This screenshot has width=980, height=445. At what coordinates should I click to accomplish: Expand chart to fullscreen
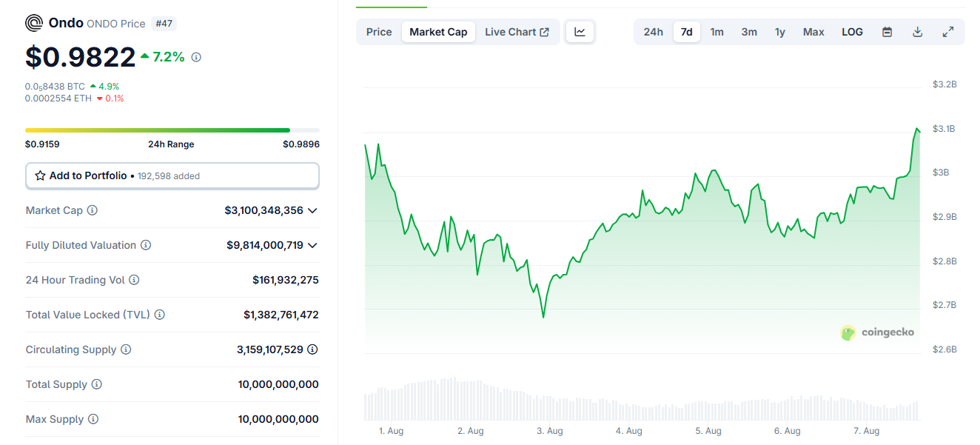[x=947, y=32]
